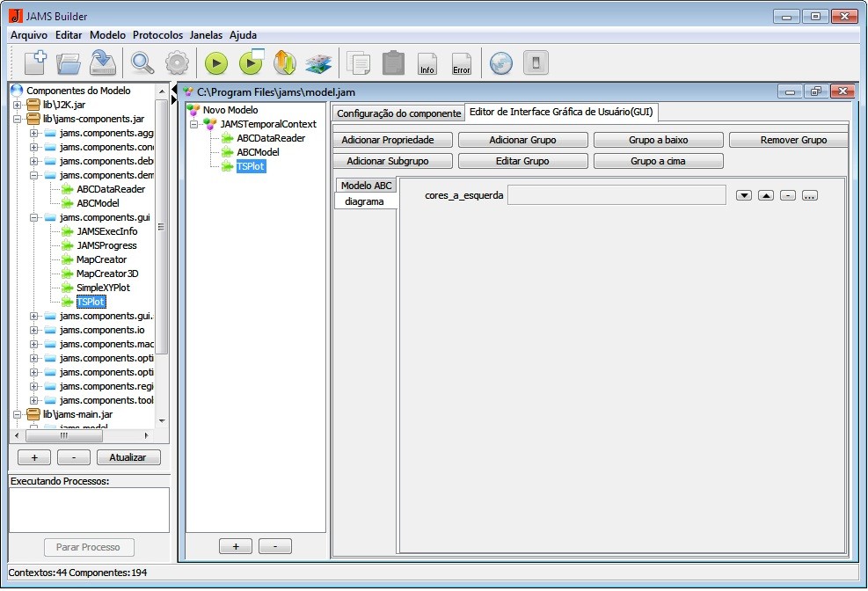The image size is (868, 591).
Task: Click the globe browser icon in toolbar
Action: click(501, 63)
